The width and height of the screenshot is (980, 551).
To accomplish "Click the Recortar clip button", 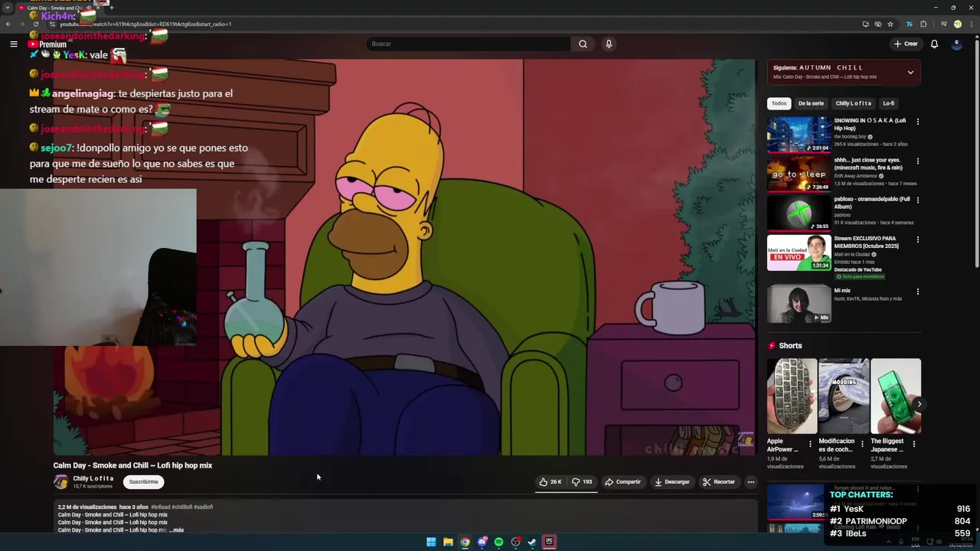I will [719, 482].
